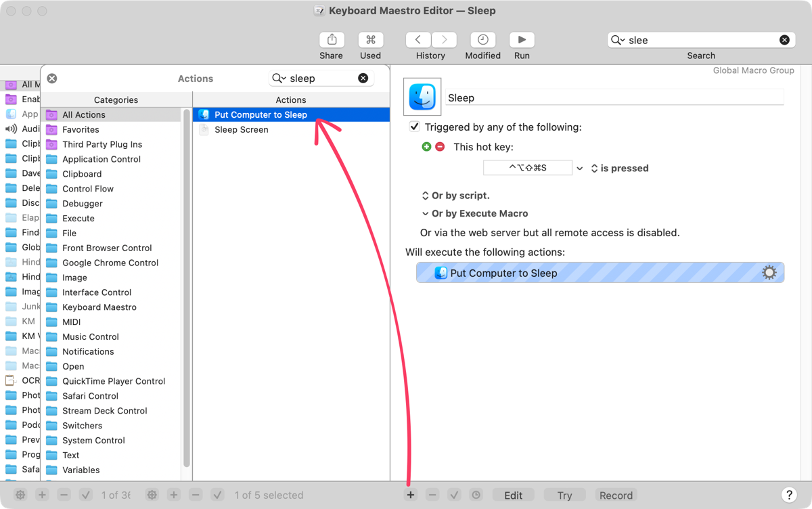Open the Used macros filter
Screen dimensions: 812x509
[x=370, y=40]
